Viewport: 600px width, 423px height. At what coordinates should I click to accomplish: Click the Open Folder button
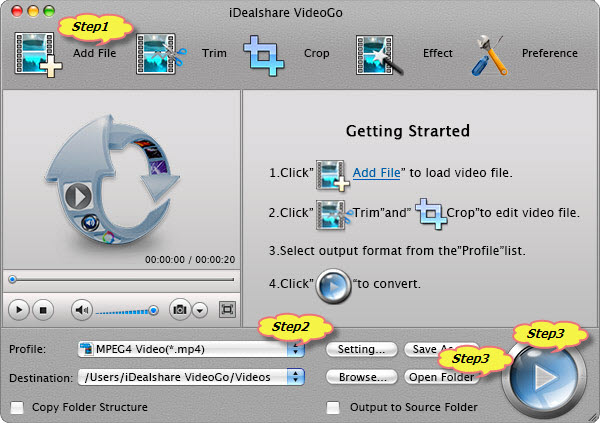(x=441, y=377)
